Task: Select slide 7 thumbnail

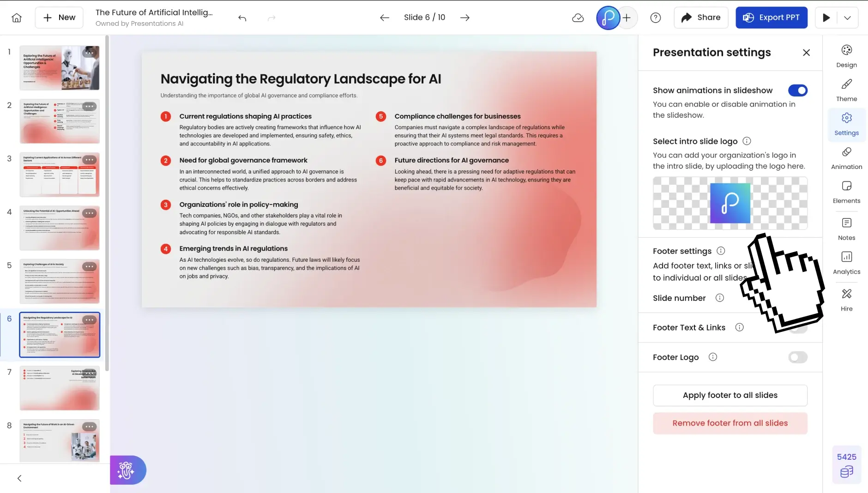Action: (60, 388)
